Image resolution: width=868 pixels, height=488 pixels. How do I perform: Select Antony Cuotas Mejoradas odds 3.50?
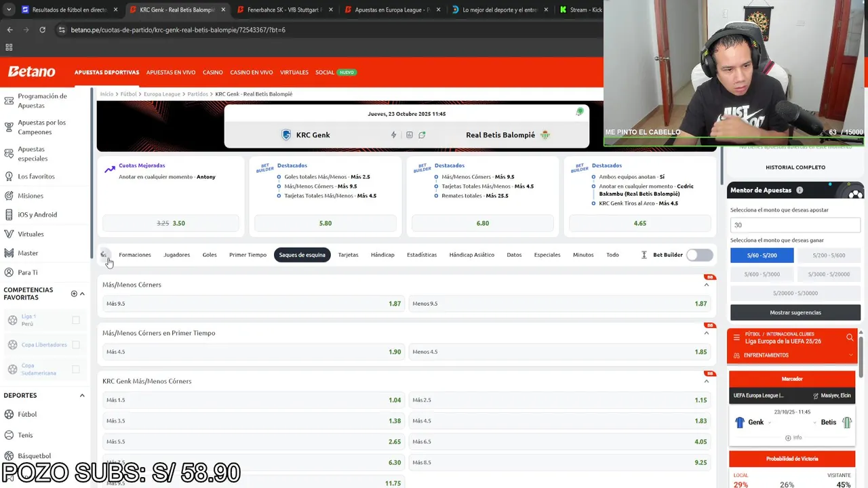(171, 223)
